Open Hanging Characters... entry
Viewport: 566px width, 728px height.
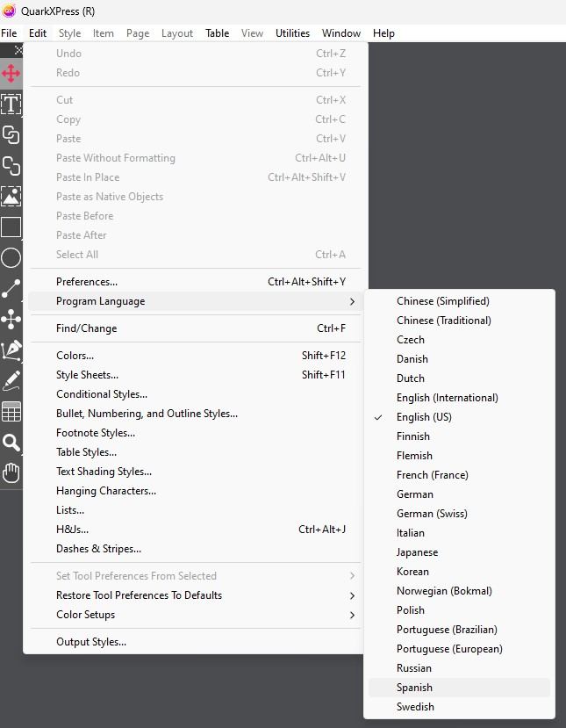coord(196,491)
